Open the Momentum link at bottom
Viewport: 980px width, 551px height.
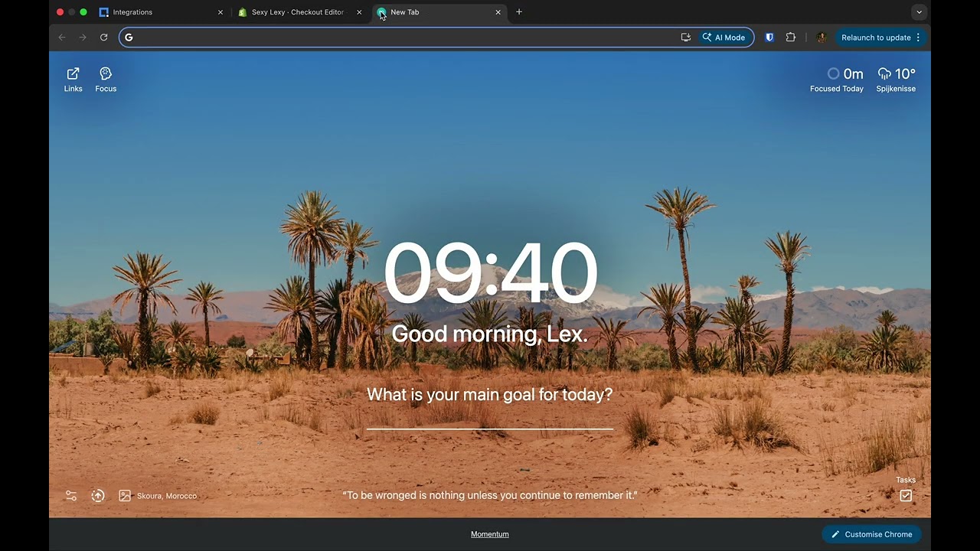point(490,534)
